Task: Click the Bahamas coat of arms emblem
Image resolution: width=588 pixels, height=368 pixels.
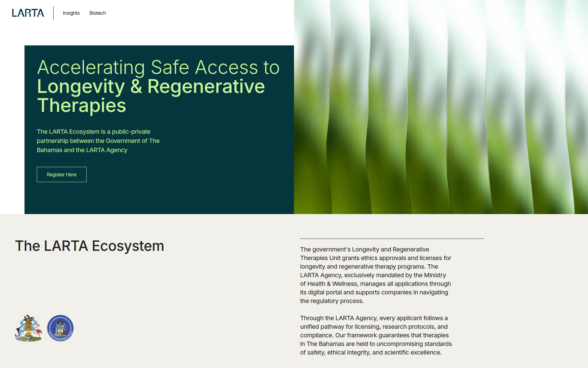Action: point(28,328)
